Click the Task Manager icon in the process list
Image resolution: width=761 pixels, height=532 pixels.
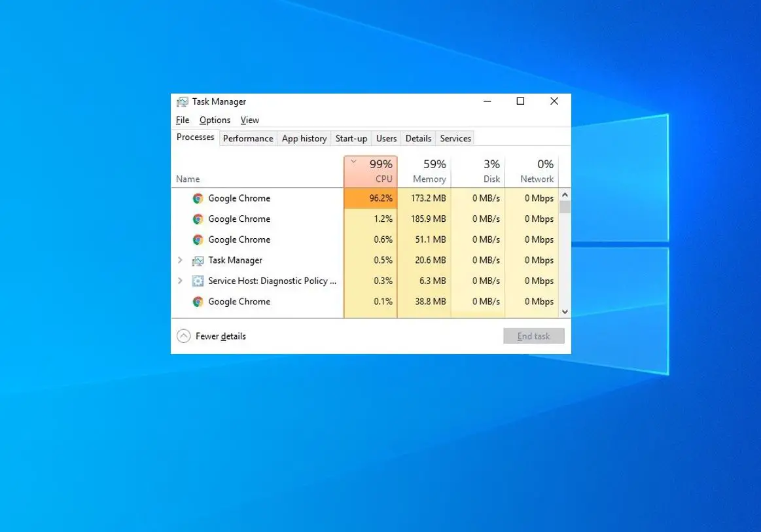(x=198, y=260)
